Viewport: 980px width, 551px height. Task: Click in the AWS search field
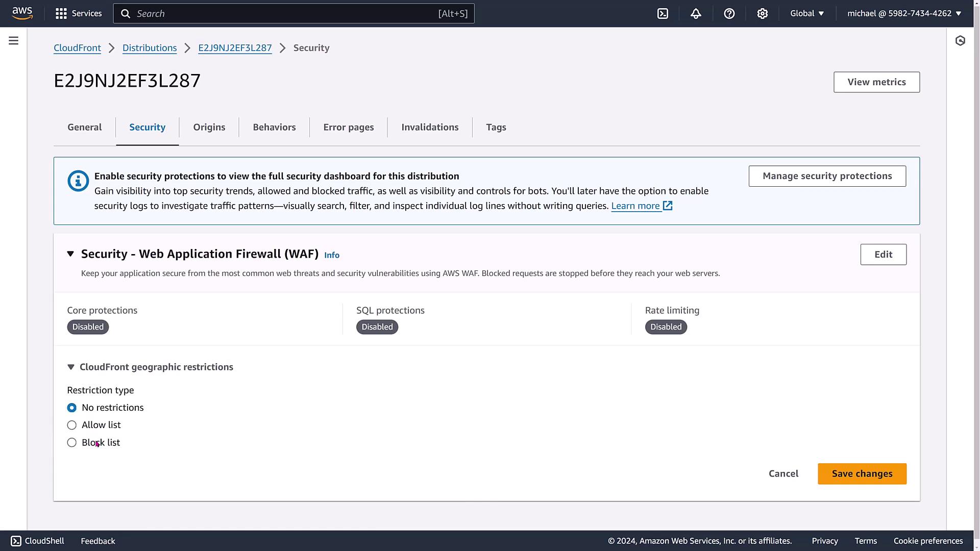pos(286,14)
